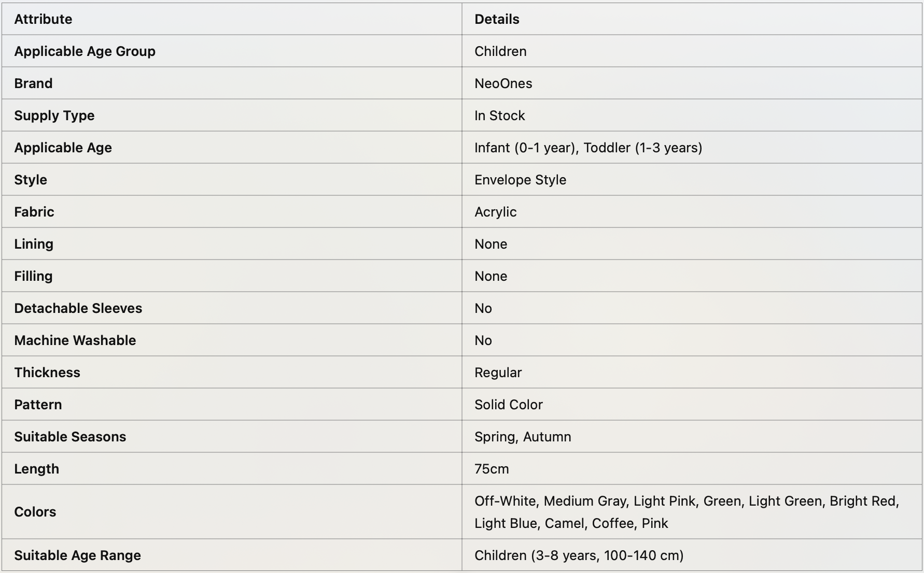This screenshot has height=573, width=924.
Task: Click the NeoOnes brand value
Action: point(503,83)
